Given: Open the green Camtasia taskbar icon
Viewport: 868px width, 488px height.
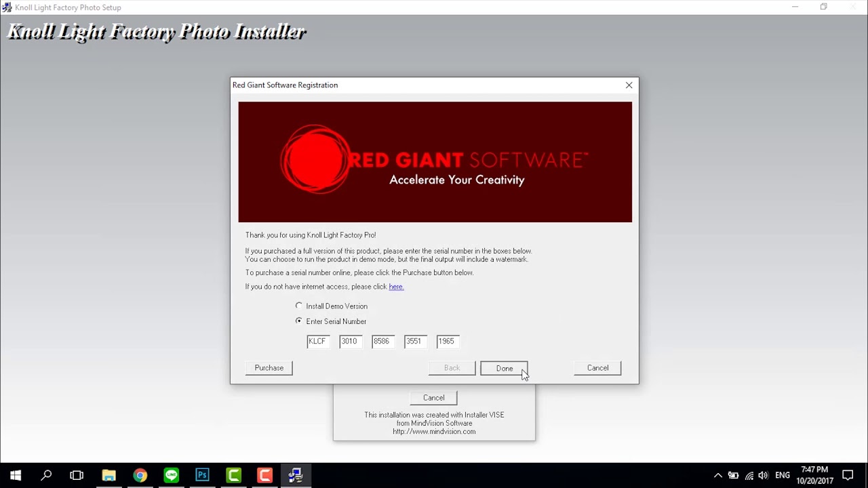Looking at the screenshot, I should pos(233,475).
